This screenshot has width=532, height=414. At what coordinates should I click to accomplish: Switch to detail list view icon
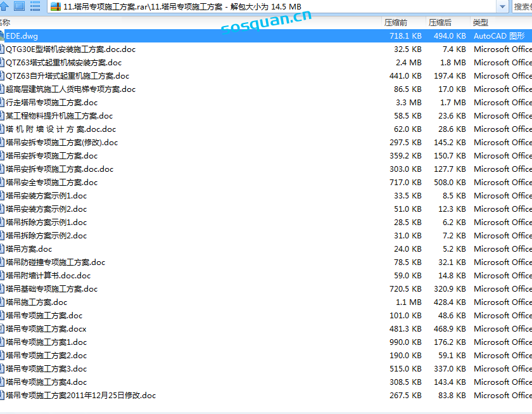click(x=35, y=6)
